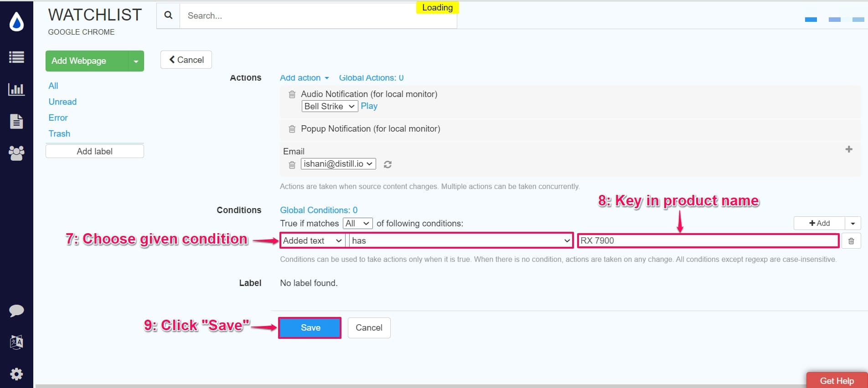Click the blue Save button

coord(310,327)
